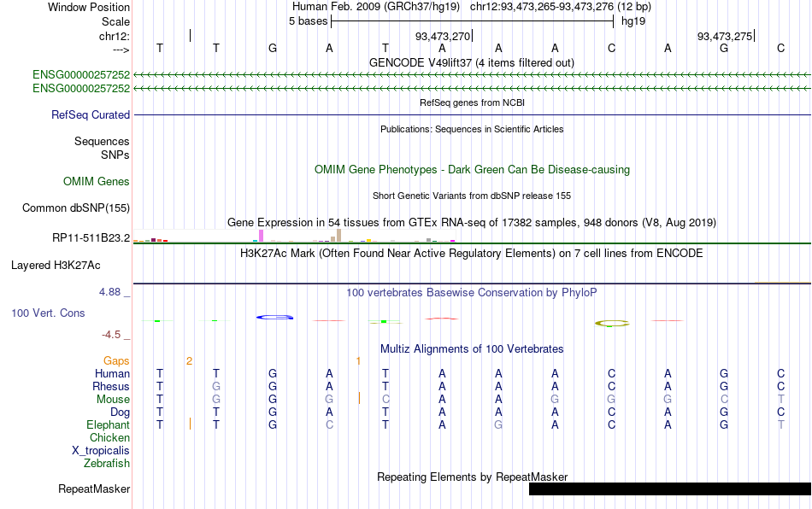Click the gap count 2 in Gaps row
This screenshot has height=509, width=812.
pos(190,361)
